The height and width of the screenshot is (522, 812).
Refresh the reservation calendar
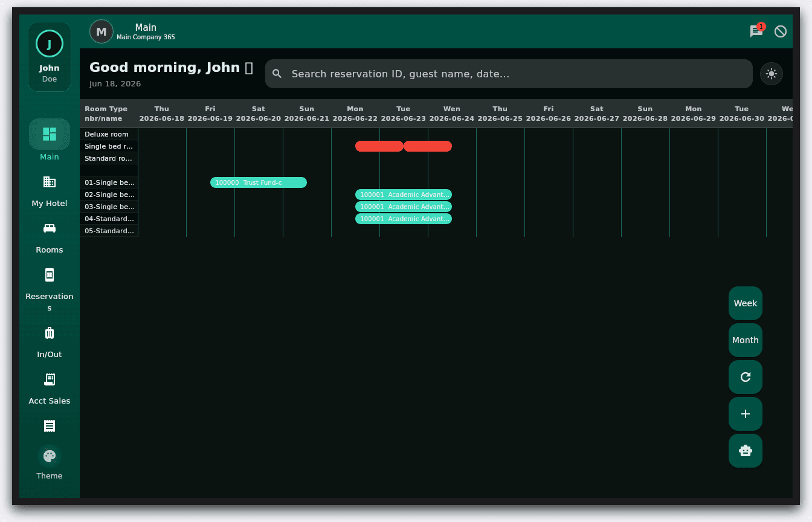746,377
